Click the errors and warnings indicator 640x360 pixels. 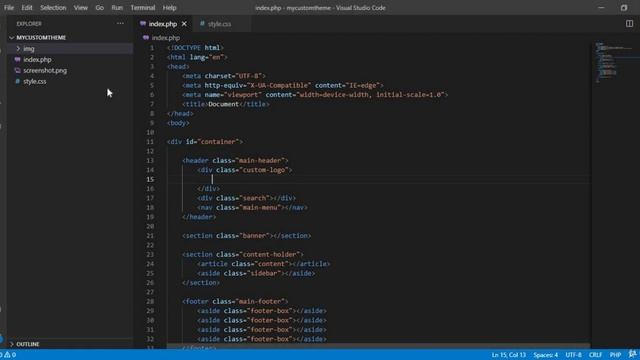click(x=8, y=355)
